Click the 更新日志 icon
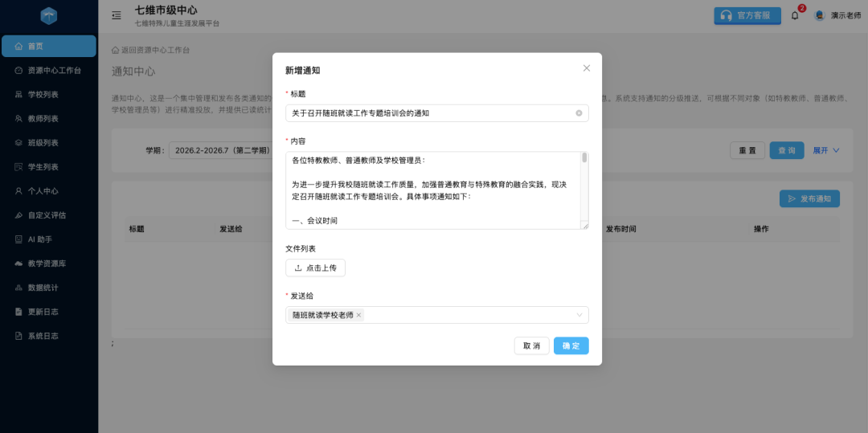Image resolution: width=868 pixels, height=433 pixels. [x=18, y=312]
